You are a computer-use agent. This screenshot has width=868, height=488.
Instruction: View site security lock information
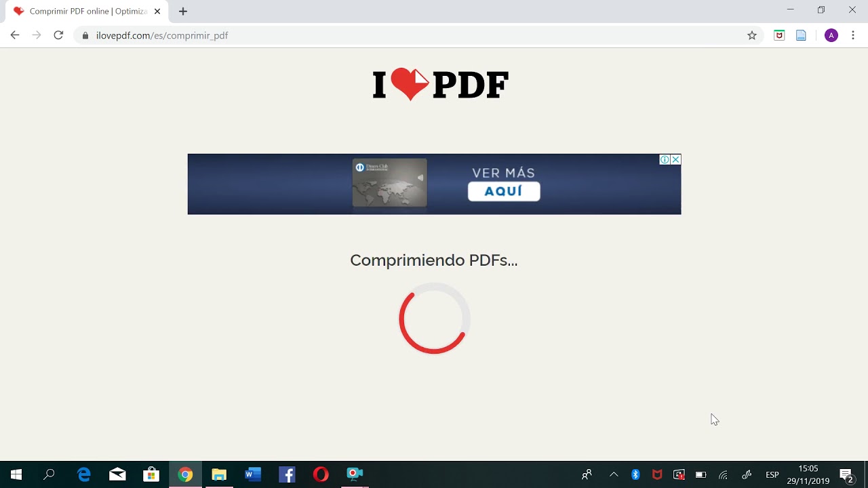click(x=85, y=35)
